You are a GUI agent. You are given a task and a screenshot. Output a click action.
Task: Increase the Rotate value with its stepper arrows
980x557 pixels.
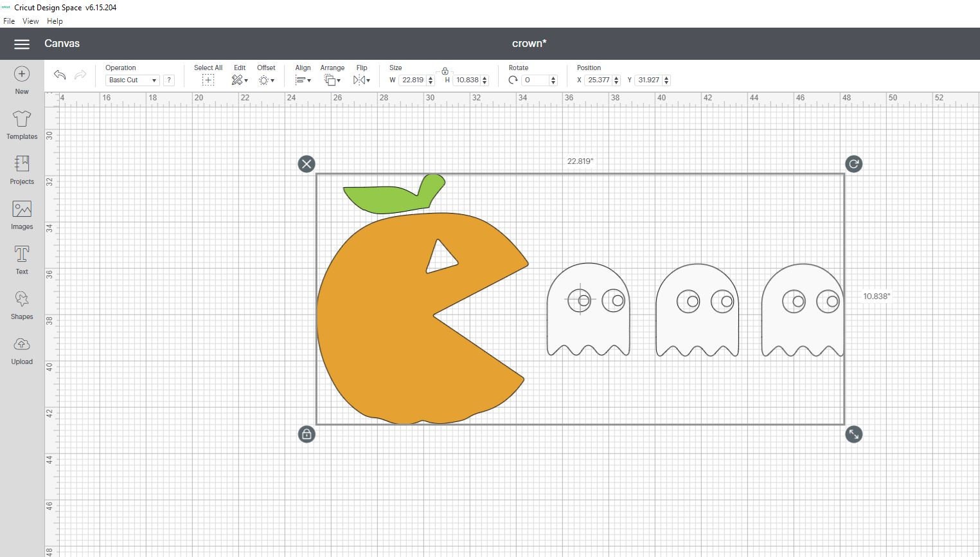(x=552, y=77)
